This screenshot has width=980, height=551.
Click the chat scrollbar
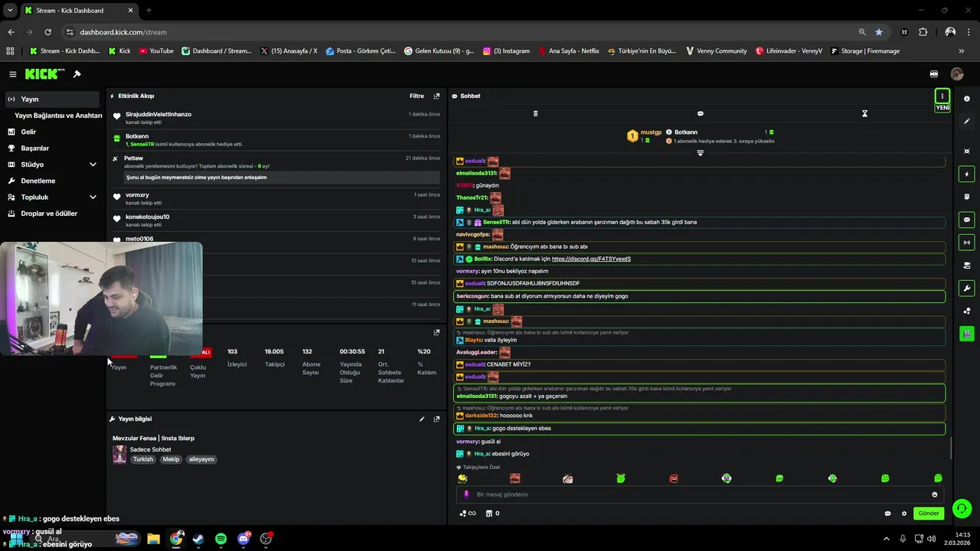click(x=951, y=448)
